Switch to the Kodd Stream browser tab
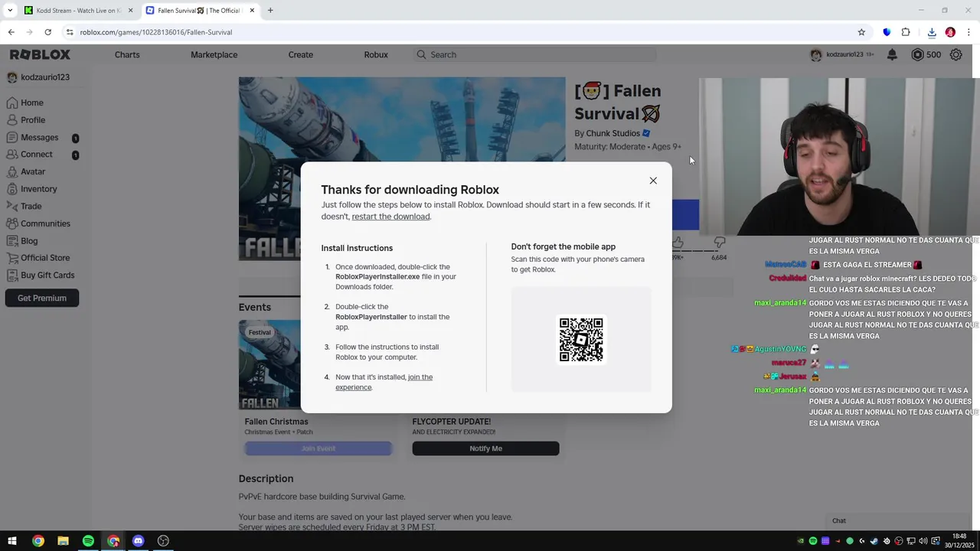 78,11
